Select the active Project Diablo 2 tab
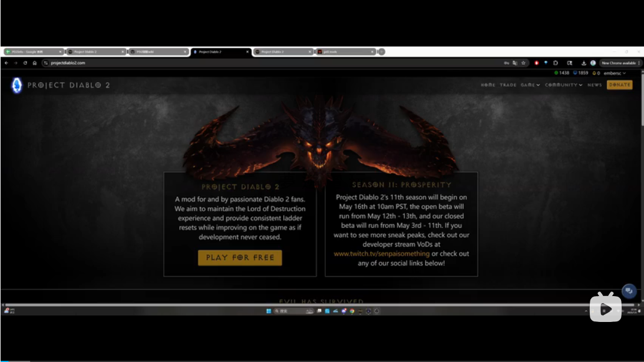The height and width of the screenshot is (362, 644). (220, 52)
